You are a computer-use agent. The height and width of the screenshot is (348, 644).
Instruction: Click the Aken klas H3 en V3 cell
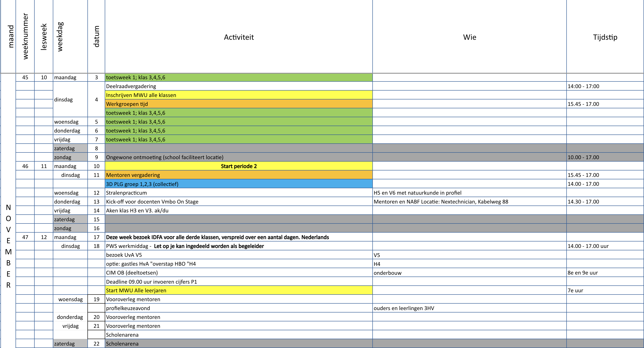(239, 210)
